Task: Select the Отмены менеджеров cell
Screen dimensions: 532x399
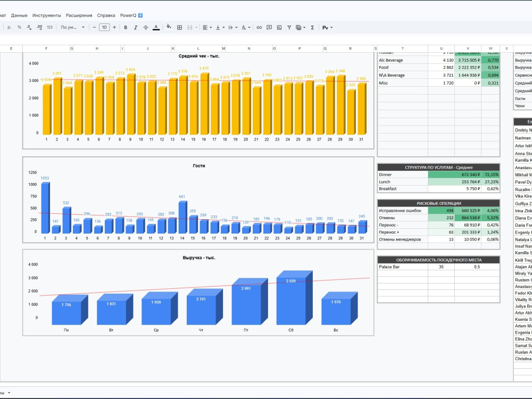Action: (x=402, y=239)
